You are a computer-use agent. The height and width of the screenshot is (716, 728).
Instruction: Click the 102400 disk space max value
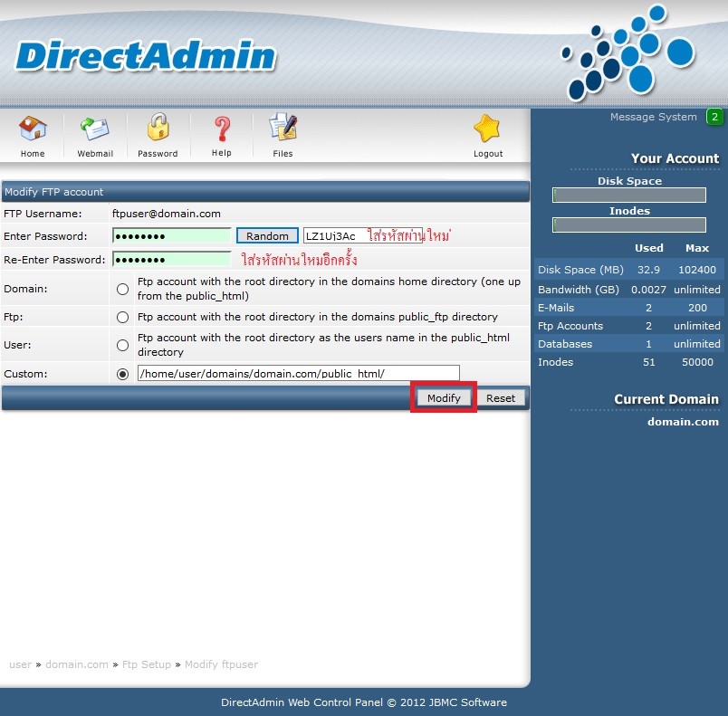coord(697,270)
